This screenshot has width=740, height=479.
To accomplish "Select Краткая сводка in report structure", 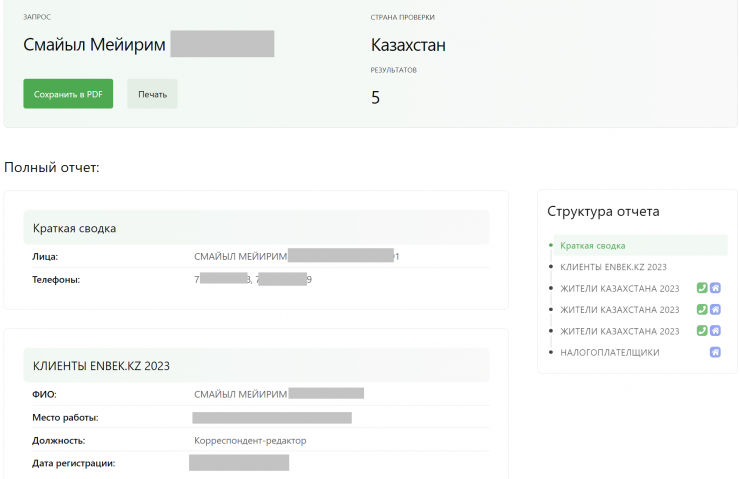I will [593, 245].
